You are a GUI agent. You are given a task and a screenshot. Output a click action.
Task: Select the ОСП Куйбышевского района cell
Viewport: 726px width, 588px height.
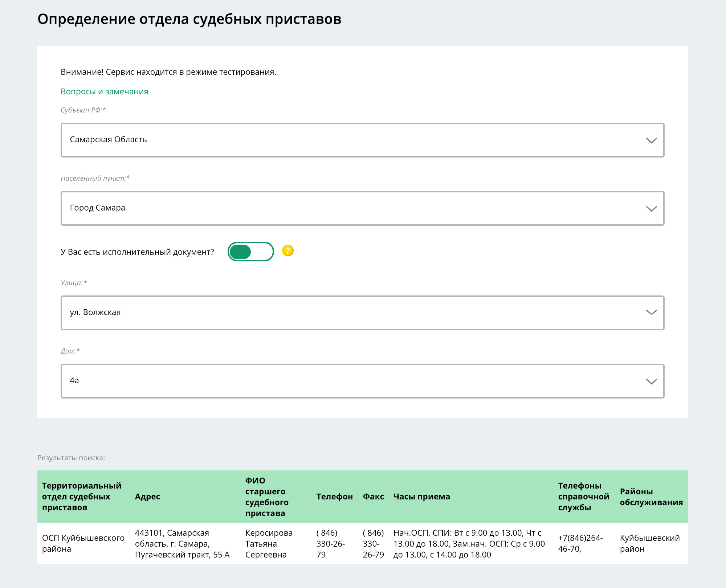83,543
